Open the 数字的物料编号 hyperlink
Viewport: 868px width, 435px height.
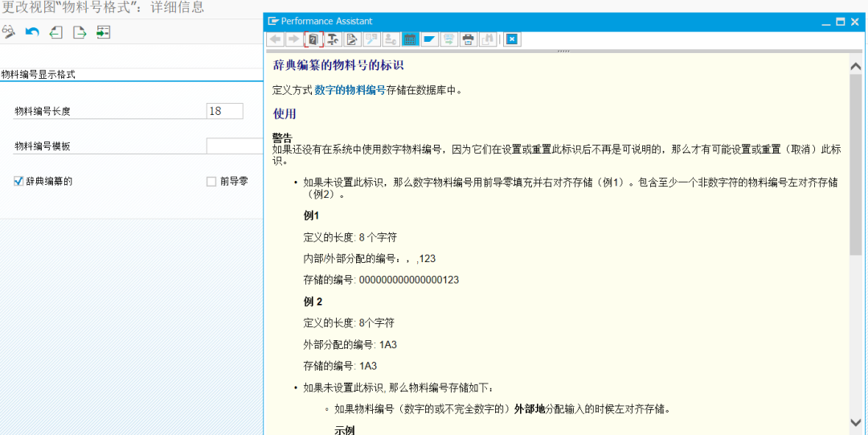[350, 90]
